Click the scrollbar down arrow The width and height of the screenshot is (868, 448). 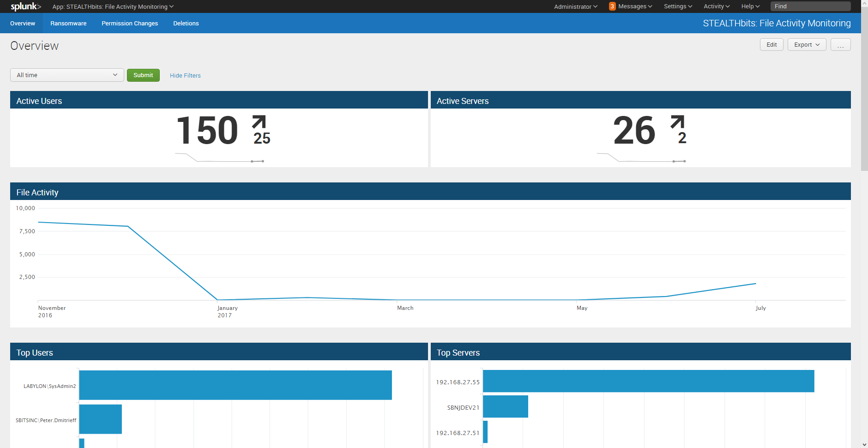(864, 444)
